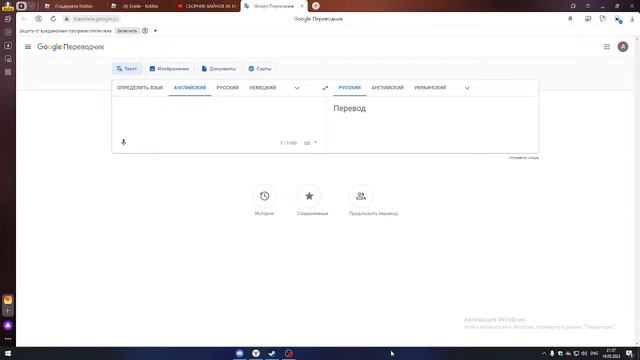Select Detect language as source
This screenshot has width=640, height=360.
coord(140,88)
